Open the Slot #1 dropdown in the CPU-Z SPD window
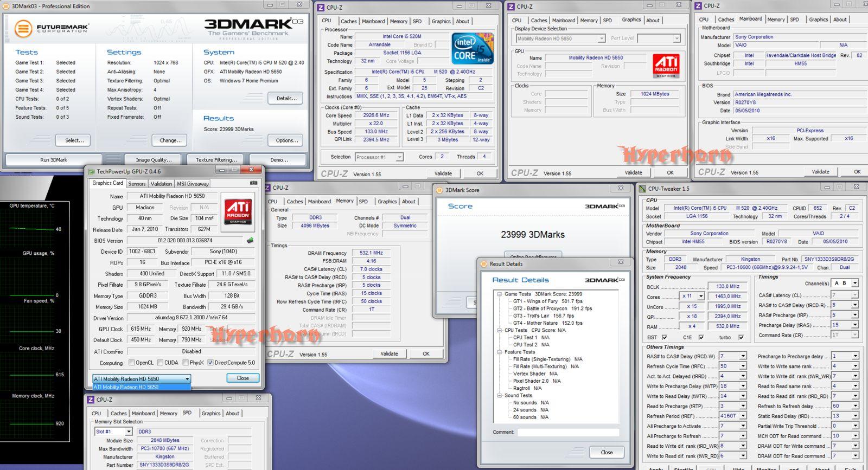 pyautogui.click(x=113, y=432)
